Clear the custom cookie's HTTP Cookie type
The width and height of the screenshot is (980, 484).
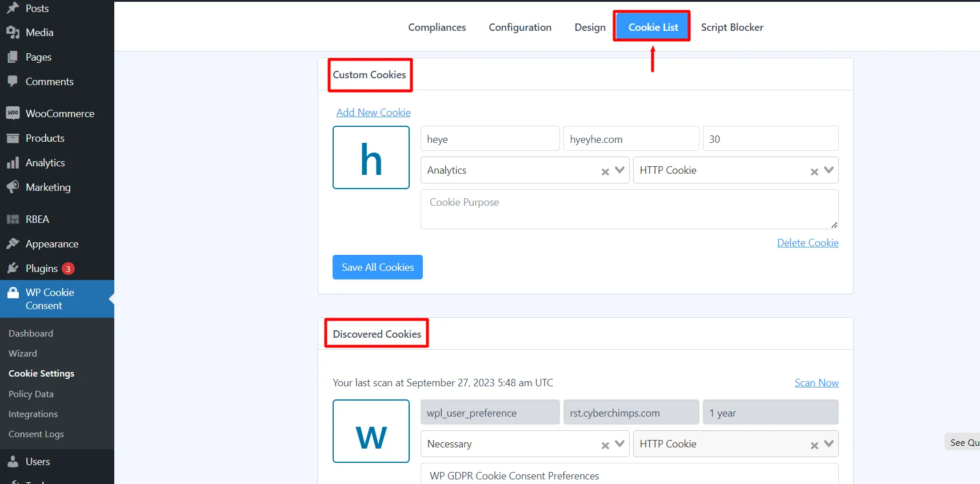coord(814,171)
